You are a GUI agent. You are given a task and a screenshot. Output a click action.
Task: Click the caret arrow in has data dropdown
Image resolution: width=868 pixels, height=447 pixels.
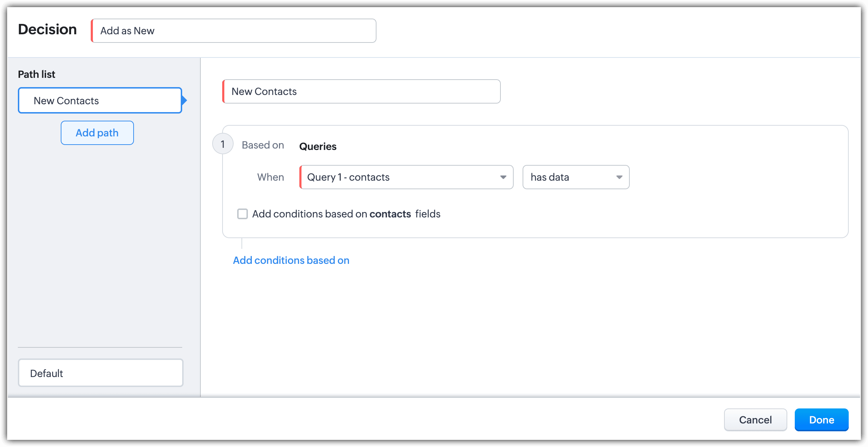coord(619,177)
